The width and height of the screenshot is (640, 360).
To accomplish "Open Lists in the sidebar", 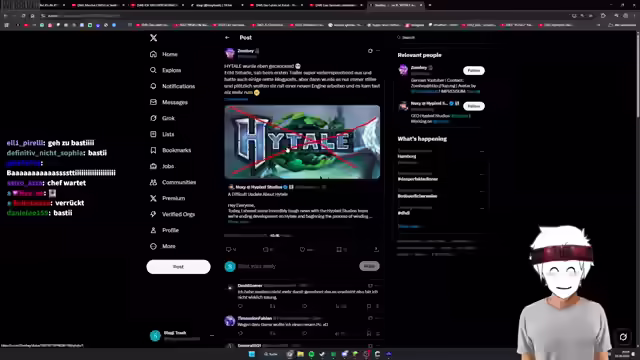I will pyautogui.click(x=162, y=134).
